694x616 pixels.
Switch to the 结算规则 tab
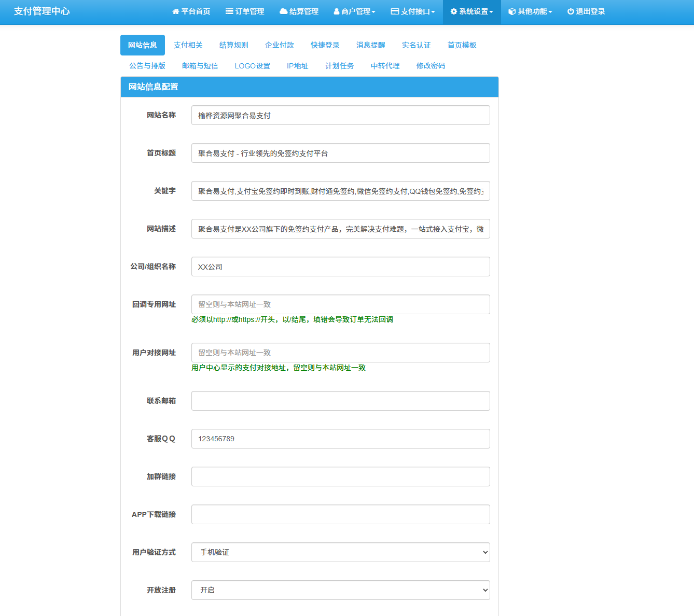tap(234, 45)
